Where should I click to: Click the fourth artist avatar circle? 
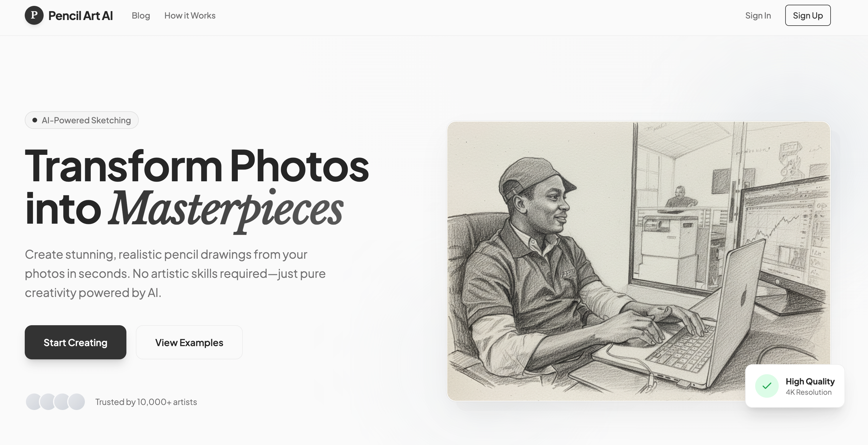pos(77,401)
